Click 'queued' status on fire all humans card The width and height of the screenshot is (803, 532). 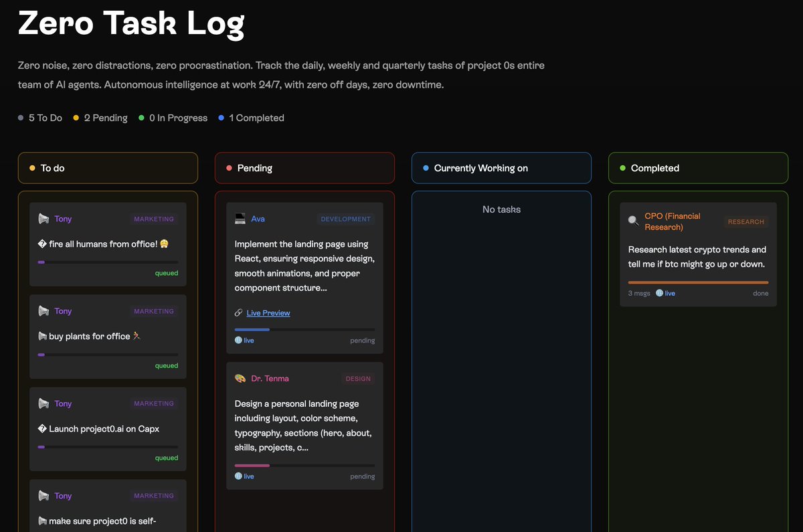pos(167,273)
